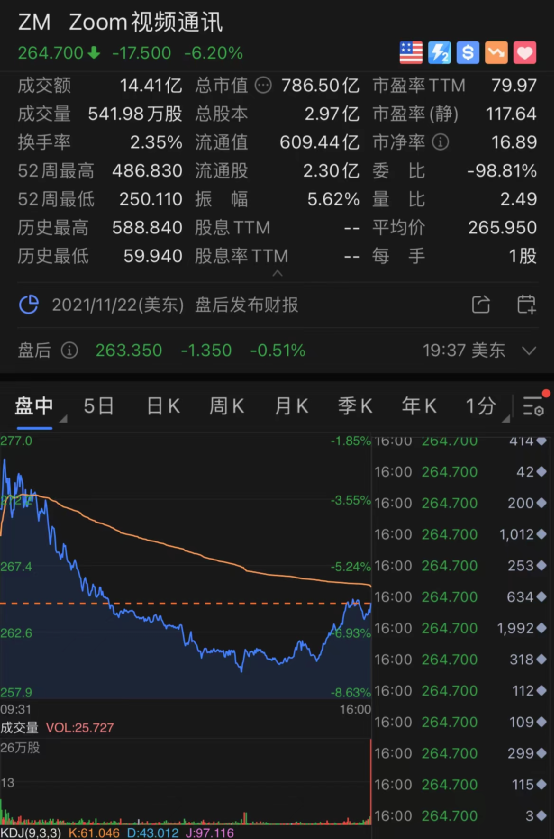This screenshot has height=839, width=554.
Task: Tap the blue lightning Level 2 icon
Action: pyautogui.click(x=439, y=53)
